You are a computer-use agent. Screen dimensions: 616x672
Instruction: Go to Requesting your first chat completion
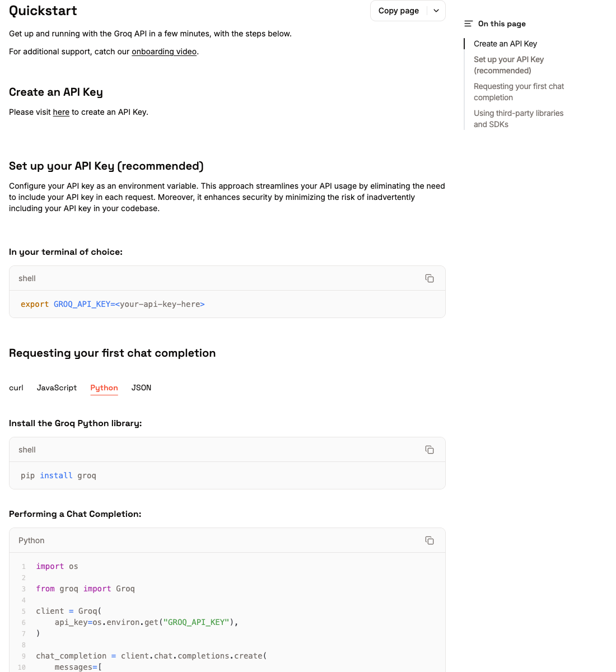[x=519, y=92]
